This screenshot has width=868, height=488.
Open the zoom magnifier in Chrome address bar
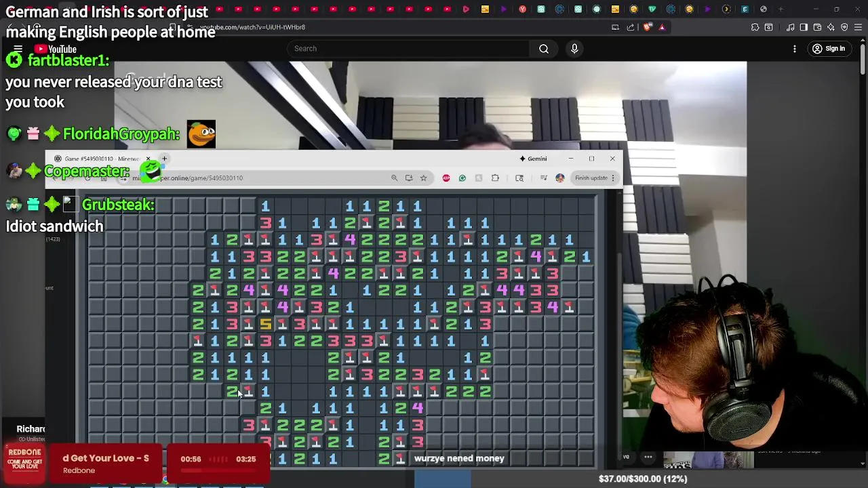394,178
